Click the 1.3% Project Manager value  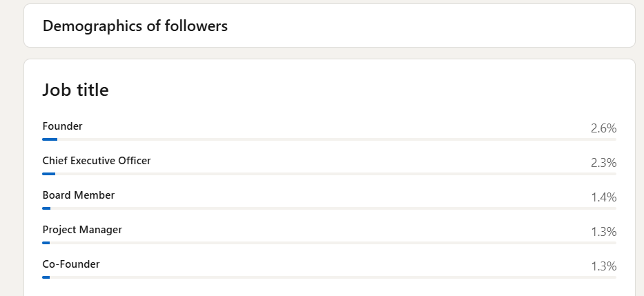coord(603,232)
